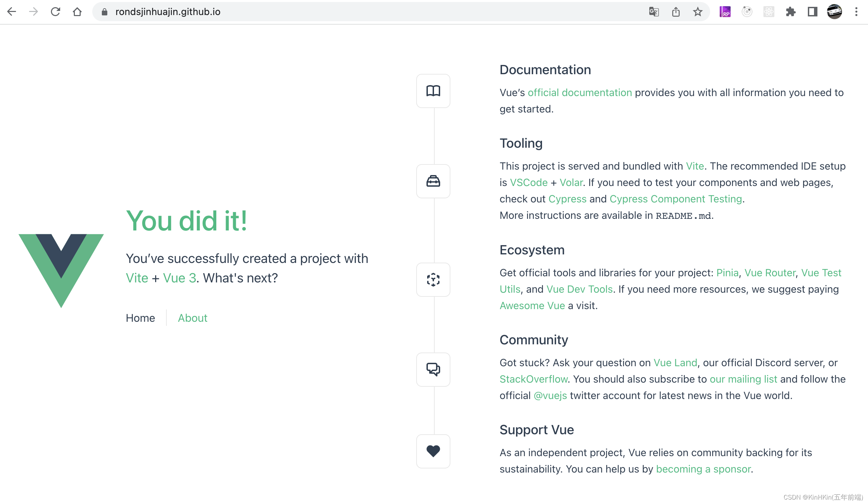This screenshot has height=504, width=868.
Task: Click the Ecosystem section heading
Action: (x=532, y=250)
